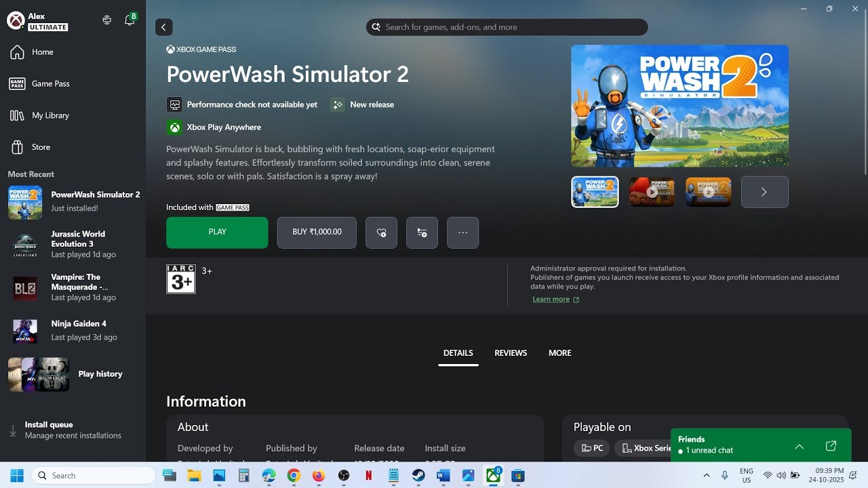The image size is (868, 488).
Task: Select the first screenshot thumbnail
Action: coord(595,192)
